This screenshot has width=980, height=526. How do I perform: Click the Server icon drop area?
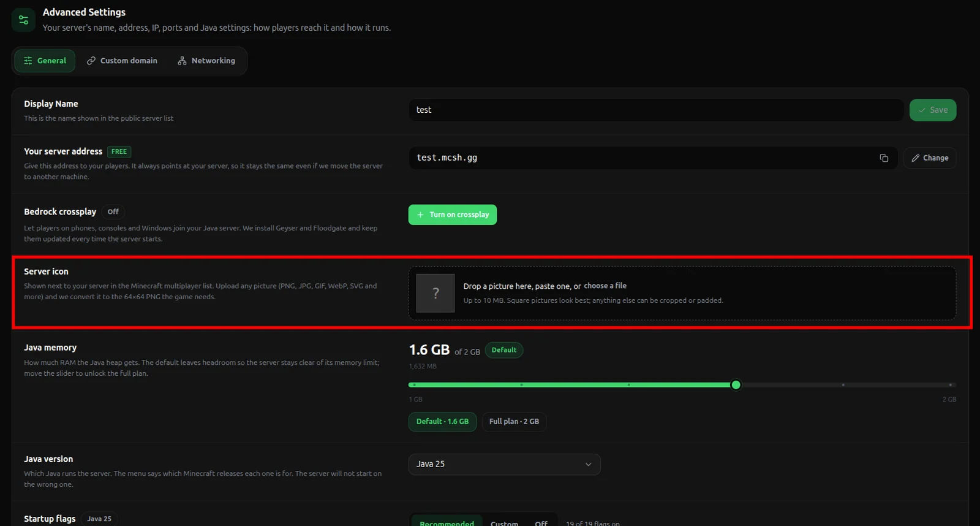click(x=682, y=293)
